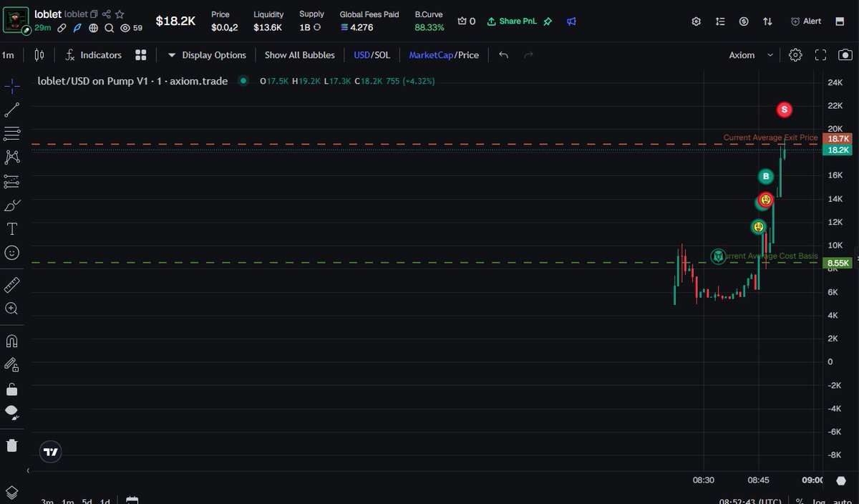The height and width of the screenshot is (504, 859).
Task: Toggle stay in drawing mode
Action: [x=11, y=364]
